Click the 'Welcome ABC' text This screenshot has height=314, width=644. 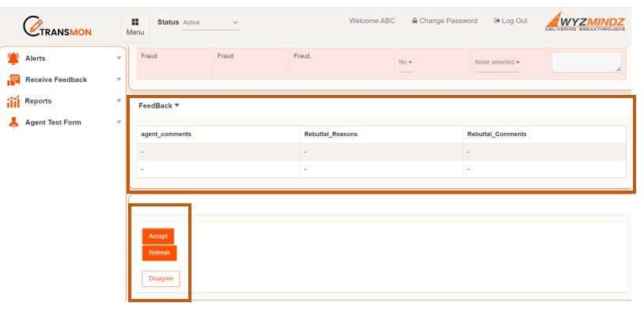(x=372, y=21)
